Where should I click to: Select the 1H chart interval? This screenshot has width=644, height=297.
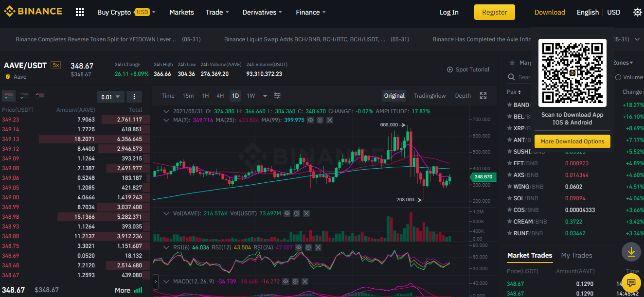coord(205,96)
